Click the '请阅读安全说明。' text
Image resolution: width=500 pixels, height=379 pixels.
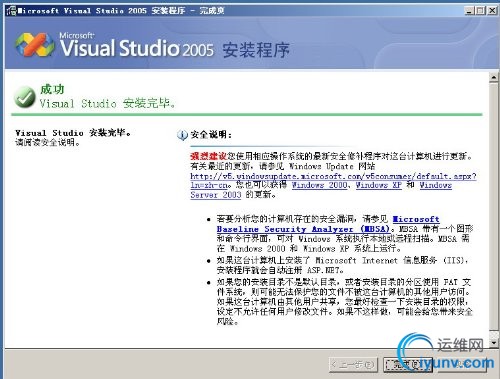coord(48,142)
